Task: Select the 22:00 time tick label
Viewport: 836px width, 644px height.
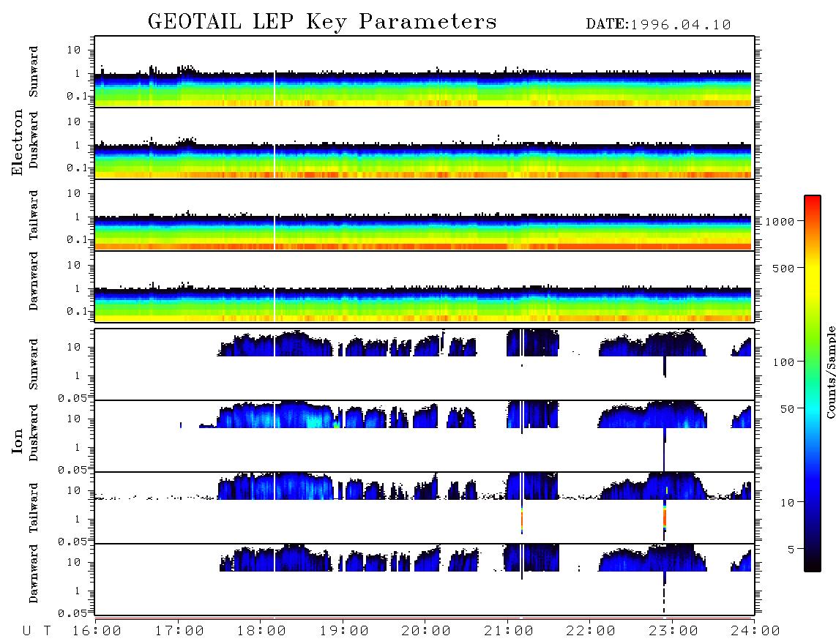Action: (591, 632)
